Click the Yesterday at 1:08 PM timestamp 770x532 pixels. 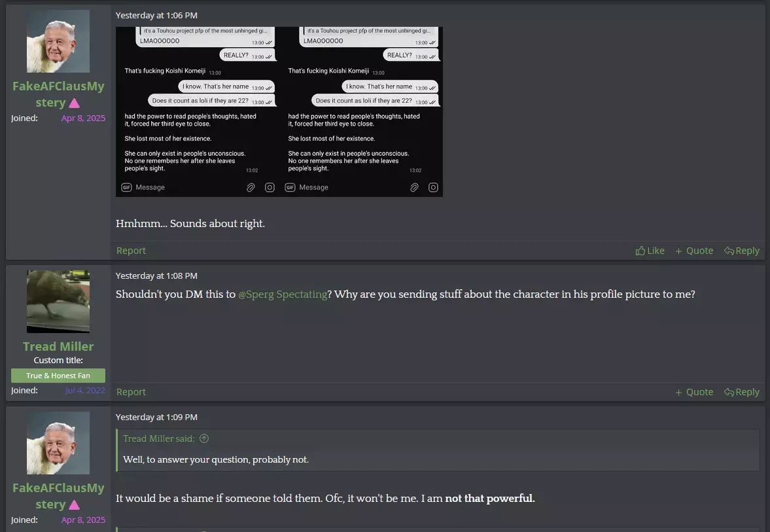coord(156,275)
